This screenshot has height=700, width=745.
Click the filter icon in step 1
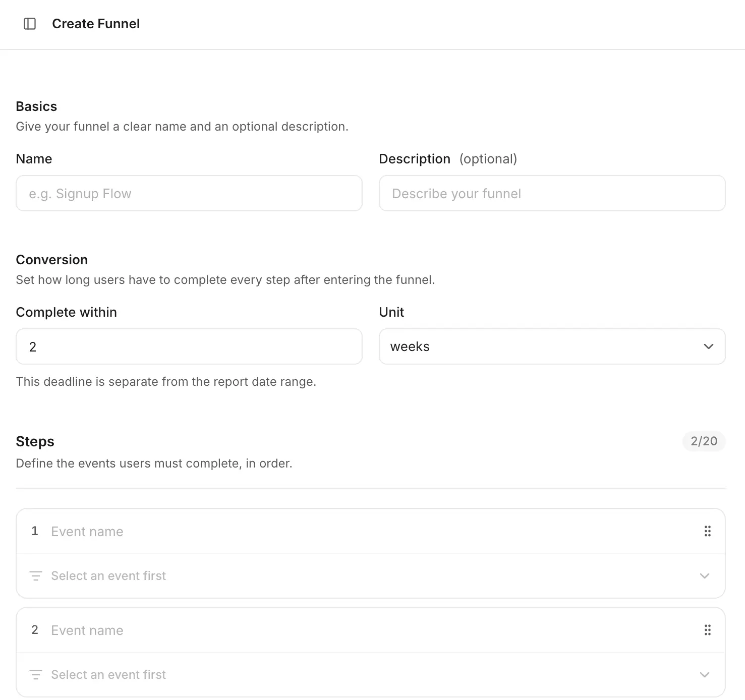click(36, 576)
